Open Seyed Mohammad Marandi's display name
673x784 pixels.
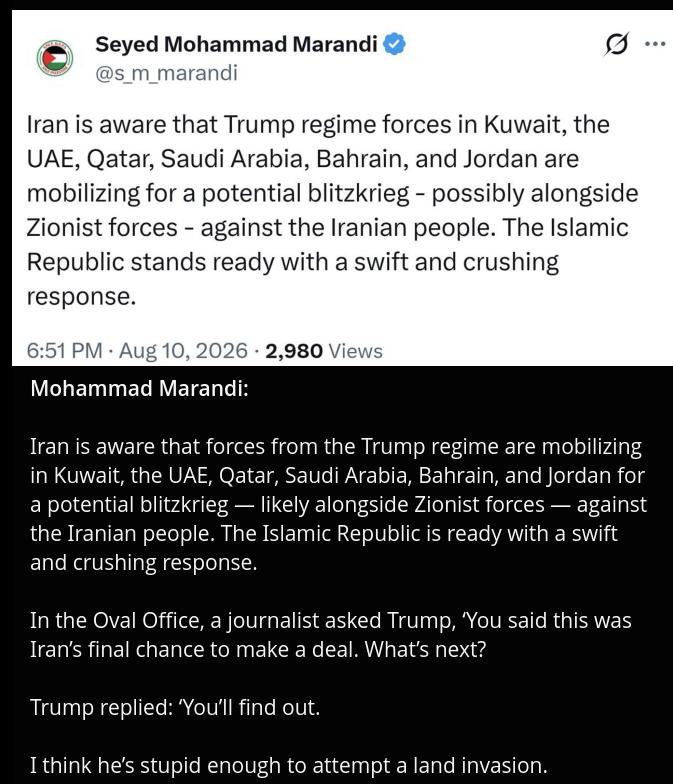pyautogui.click(x=236, y=44)
